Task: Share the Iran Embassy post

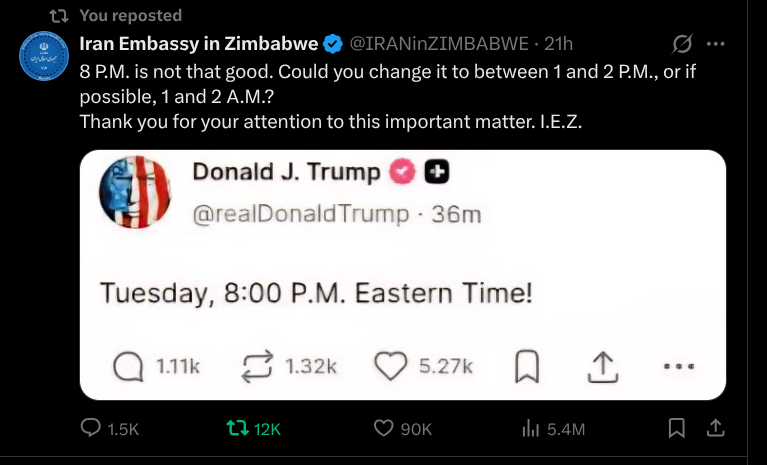Action: (716, 428)
